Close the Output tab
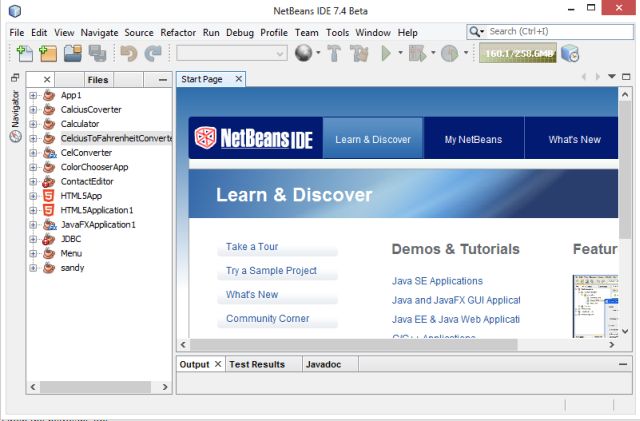This screenshot has width=640, height=421. 218,363
